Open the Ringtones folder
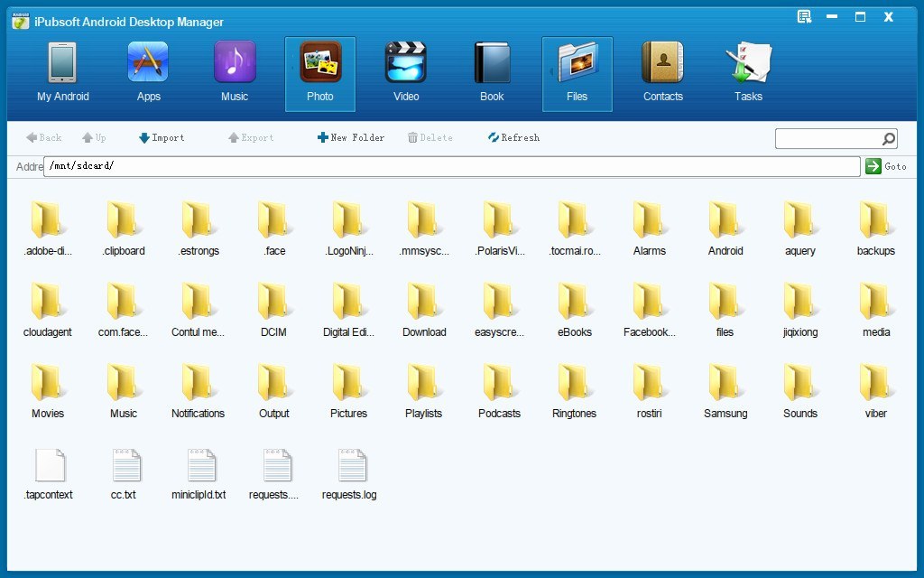The height and width of the screenshot is (578, 924). point(574,388)
